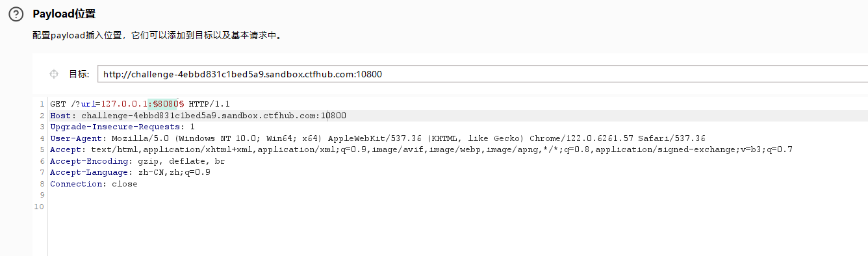Click the payload description text
The image size is (868, 256).
click(158, 36)
